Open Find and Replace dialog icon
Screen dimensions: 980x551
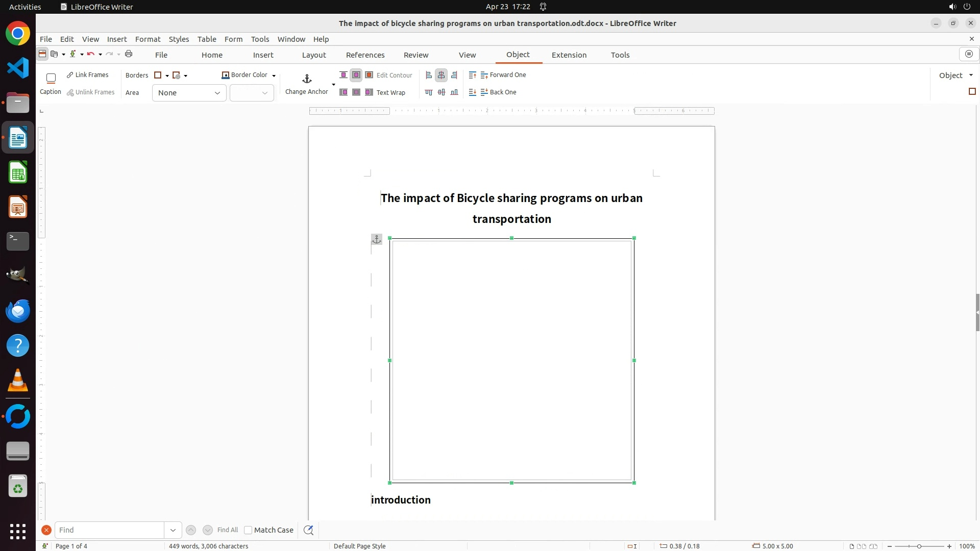(308, 530)
